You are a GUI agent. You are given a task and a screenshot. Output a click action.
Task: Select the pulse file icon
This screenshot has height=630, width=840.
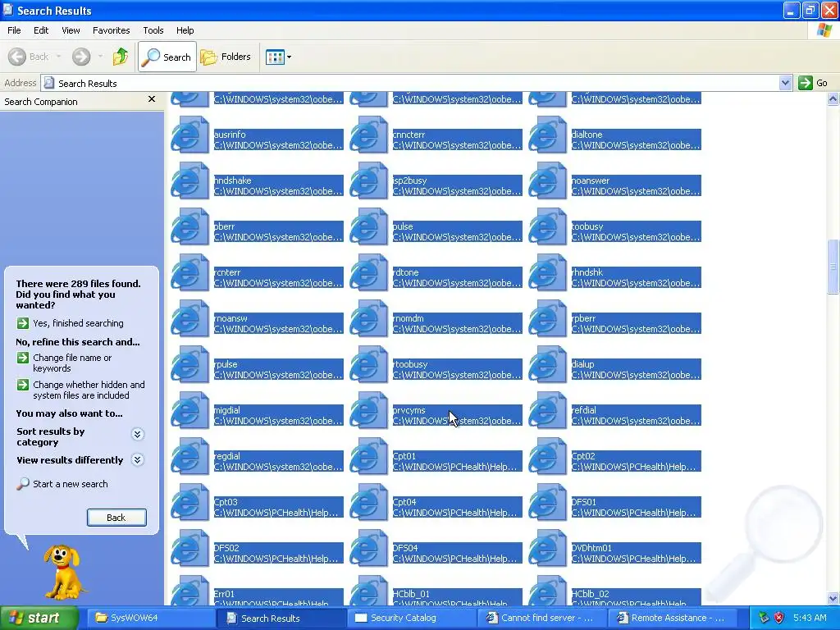[x=368, y=227]
